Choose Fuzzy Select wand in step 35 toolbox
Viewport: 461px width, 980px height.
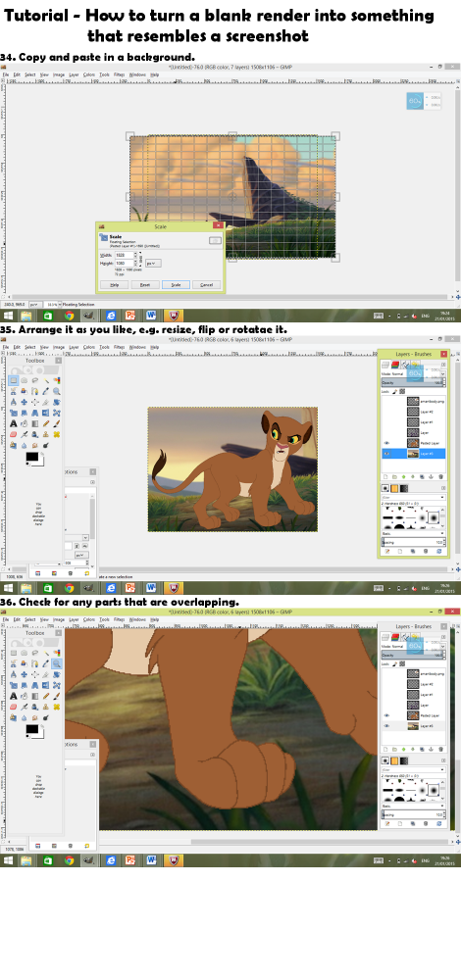tap(46, 380)
